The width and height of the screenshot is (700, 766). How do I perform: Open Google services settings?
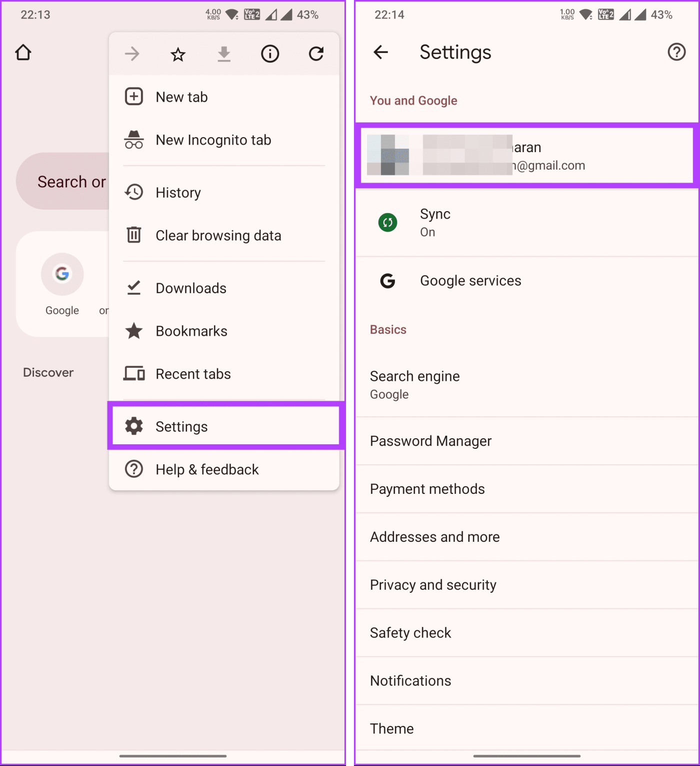pos(470,281)
